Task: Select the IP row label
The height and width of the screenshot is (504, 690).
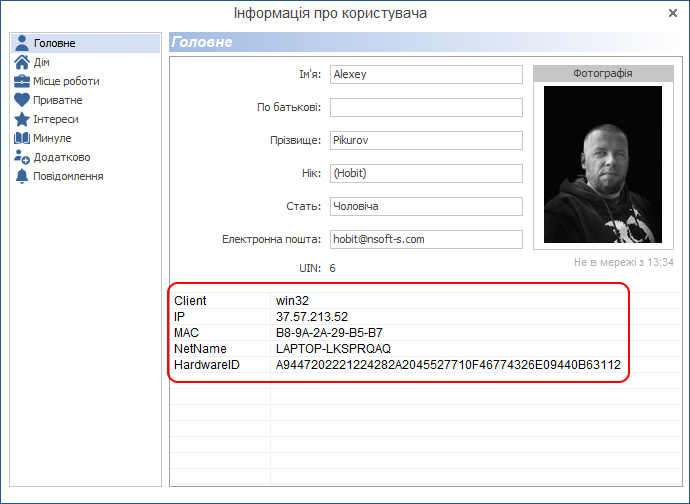Action: 180,317
